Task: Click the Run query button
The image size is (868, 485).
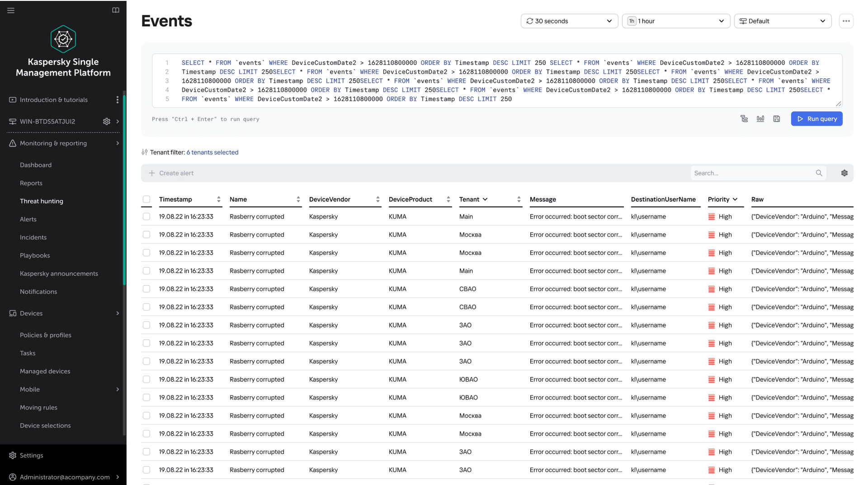Action: (816, 119)
